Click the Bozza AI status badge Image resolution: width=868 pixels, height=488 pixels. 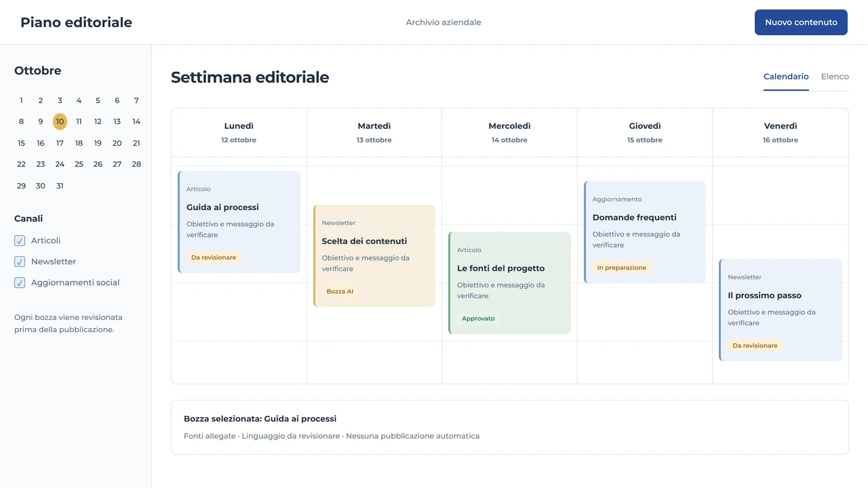coord(340,291)
